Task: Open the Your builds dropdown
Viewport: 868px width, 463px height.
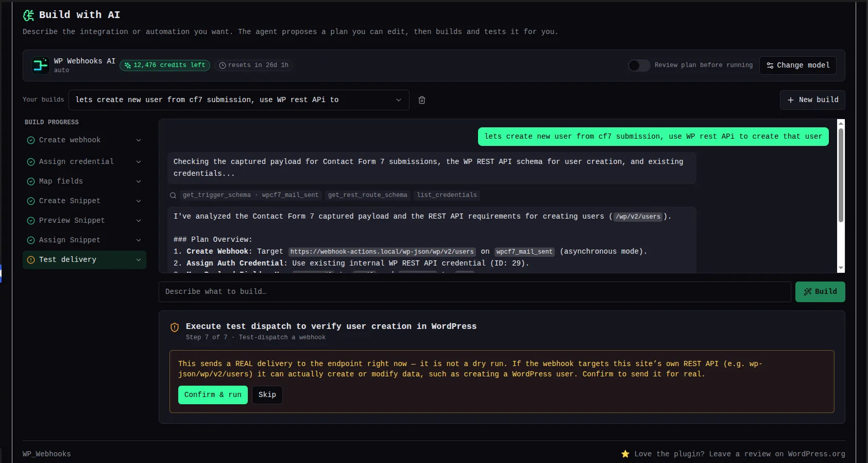Action: [239, 100]
